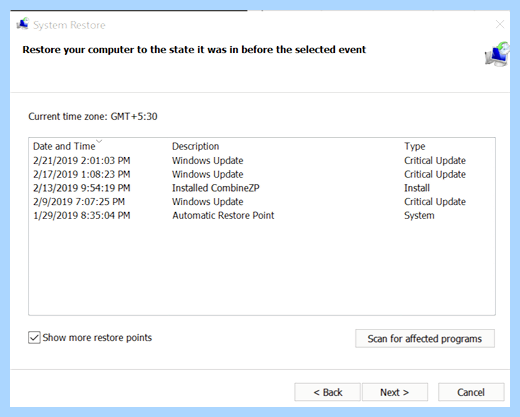Click the System Restore title bar icon

point(23,24)
